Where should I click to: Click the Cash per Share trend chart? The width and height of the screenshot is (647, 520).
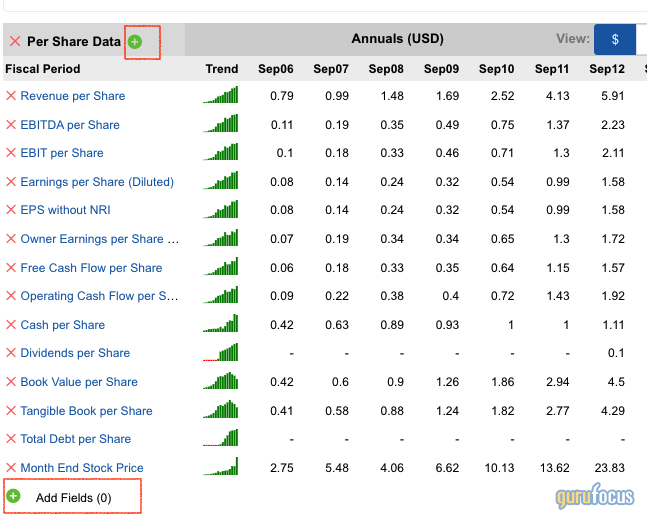click(x=220, y=323)
